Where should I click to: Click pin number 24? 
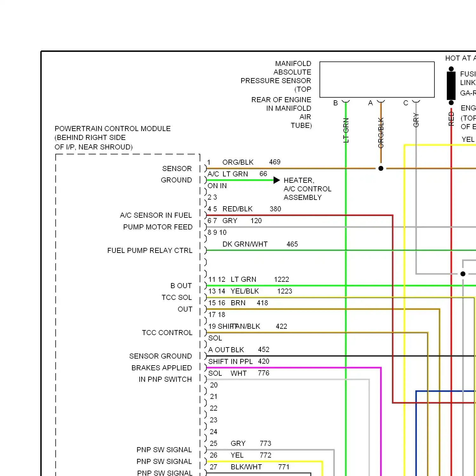point(214,432)
